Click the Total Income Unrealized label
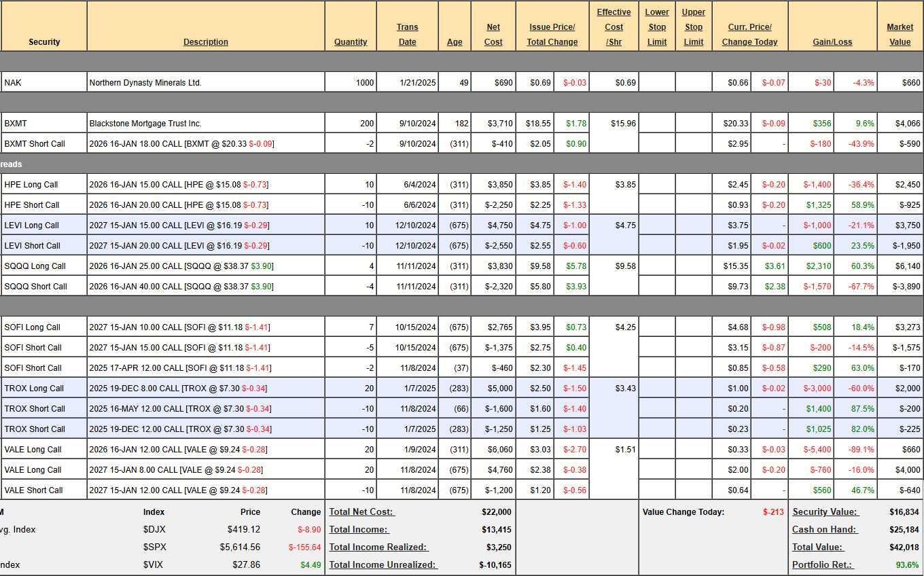This screenshot has height=576, width=924. coord(383,565)
